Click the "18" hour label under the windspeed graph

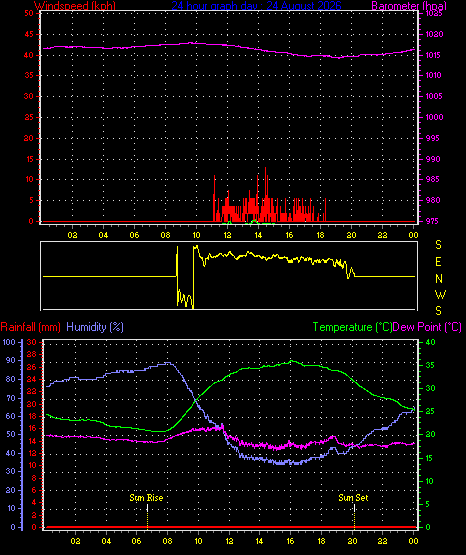[x=320, y=235]
